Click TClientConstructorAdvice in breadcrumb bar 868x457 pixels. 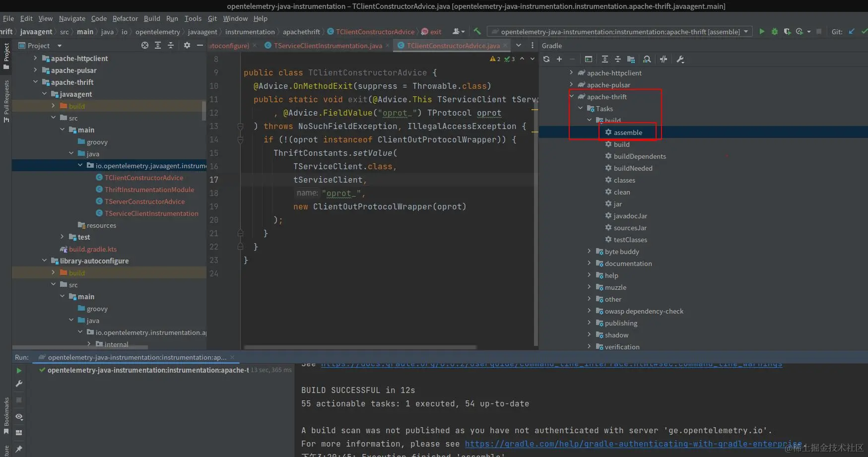375,32
